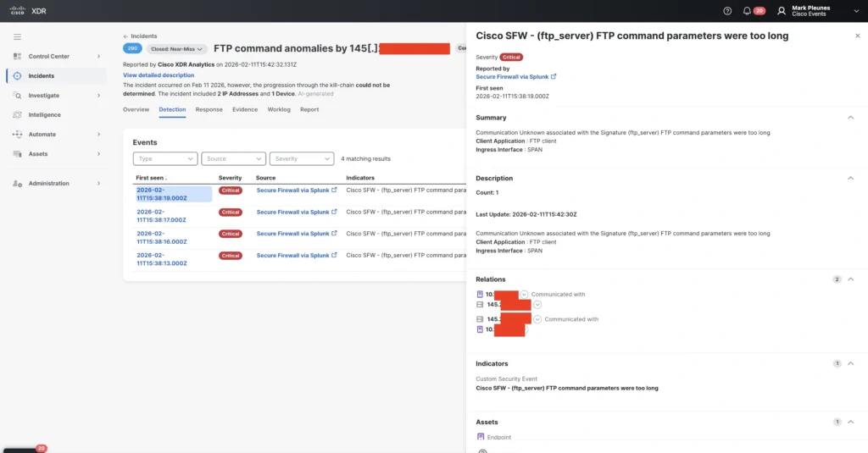Open Intelligence in the sidebar

44,115
